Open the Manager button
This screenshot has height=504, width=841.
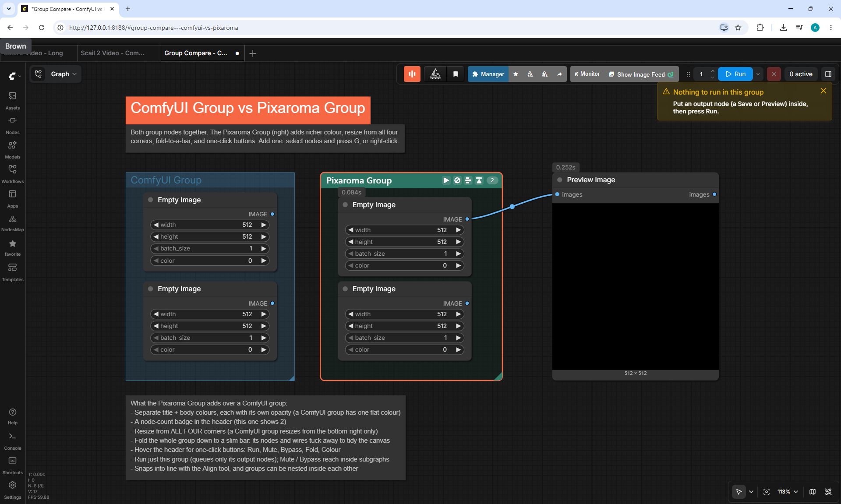click(488, 74)
